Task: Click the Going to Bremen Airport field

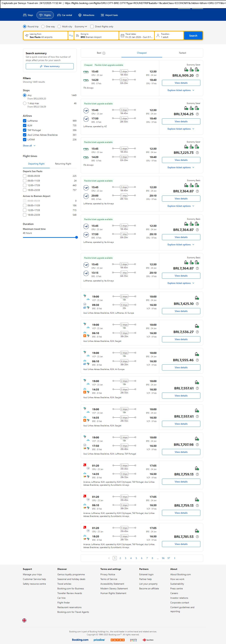Action: point(96,36)
